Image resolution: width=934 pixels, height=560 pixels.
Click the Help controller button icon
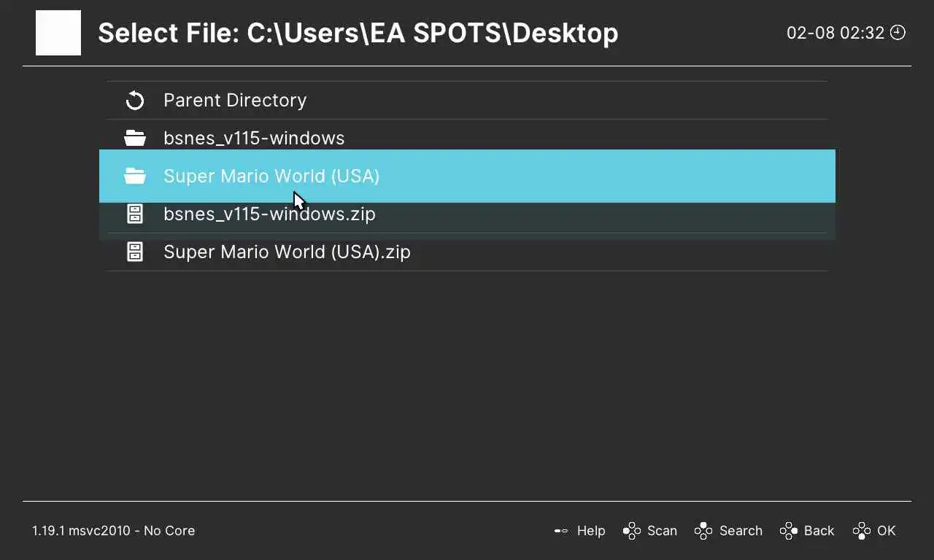pos(561,531)
